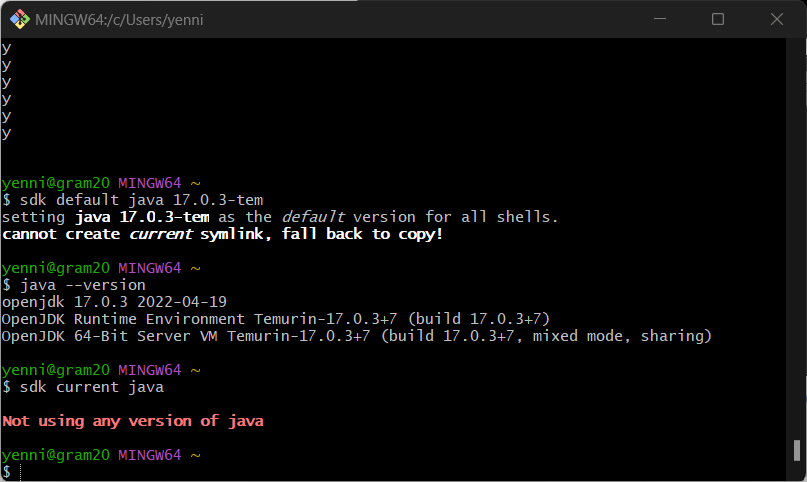The width and height of the screenshot is (807, 482).
Task: Click the Git Bash logo icon in title bar
Action: (20, 20)
